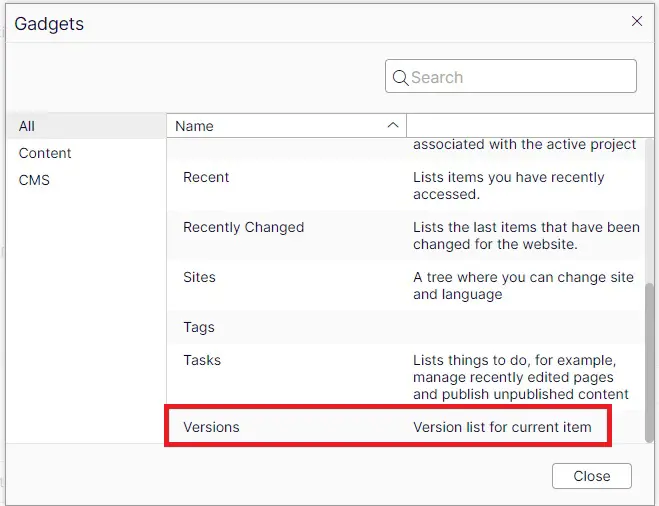This screenshot has height=506, width=659.
Task: Select the Tags gadget row
Action: (199, 327)
